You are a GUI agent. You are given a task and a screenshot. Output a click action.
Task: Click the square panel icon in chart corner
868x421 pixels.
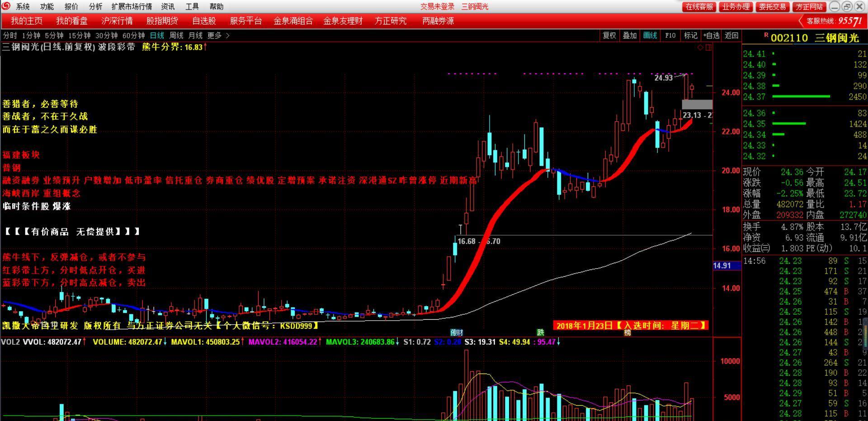[708, 47]
